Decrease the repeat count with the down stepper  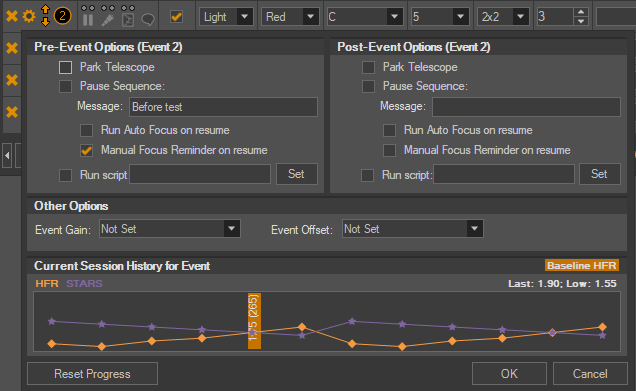[x=581, y=21]
